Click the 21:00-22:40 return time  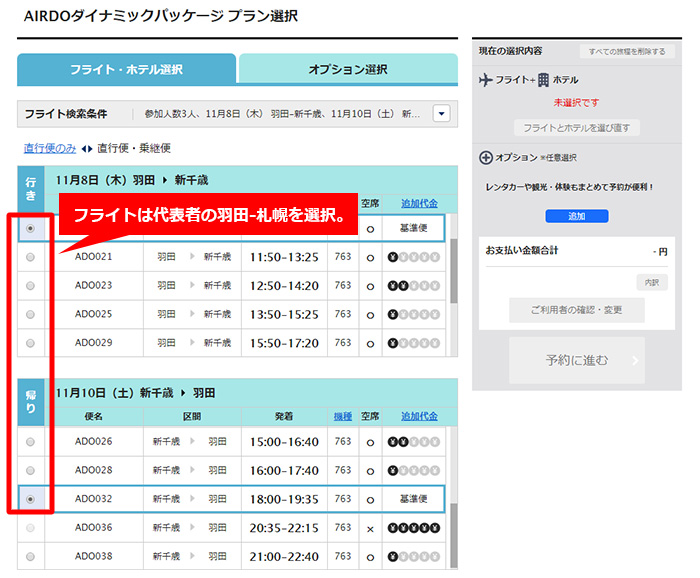point(284,557)
